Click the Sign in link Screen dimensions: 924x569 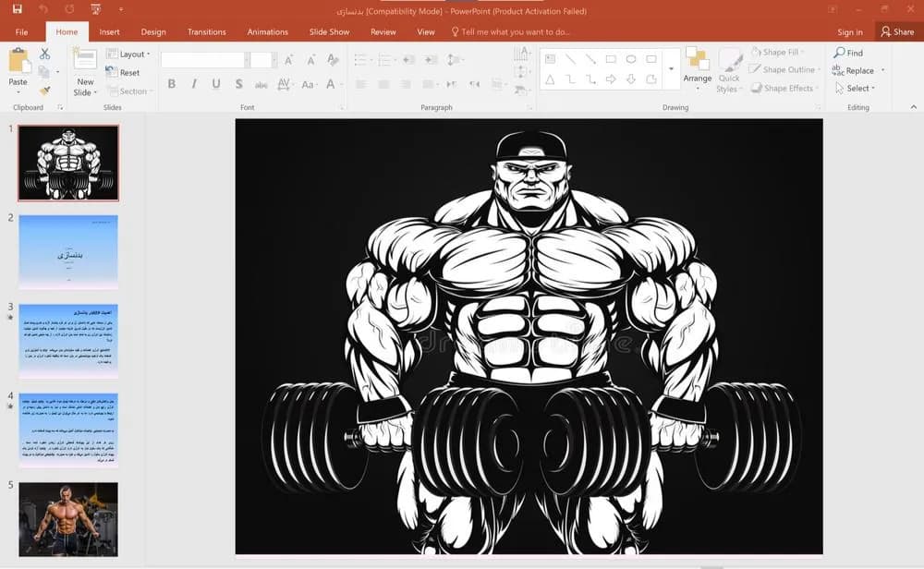point(850,31)
